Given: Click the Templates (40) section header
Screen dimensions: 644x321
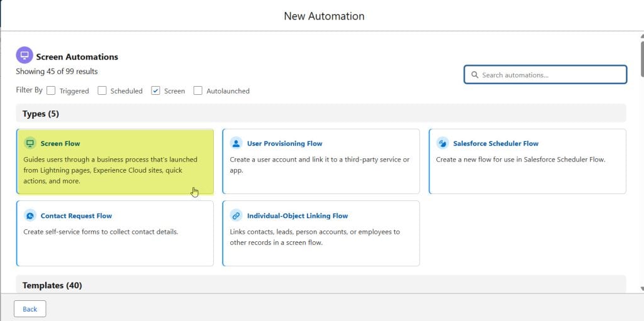Looking at the screenshot, I should [x=321, y=284].
